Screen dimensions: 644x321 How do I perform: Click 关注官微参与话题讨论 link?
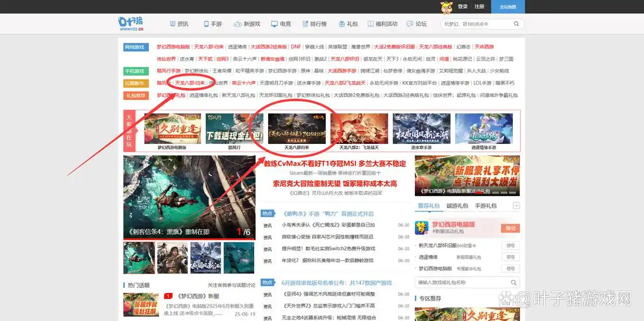tap(232, 285)
